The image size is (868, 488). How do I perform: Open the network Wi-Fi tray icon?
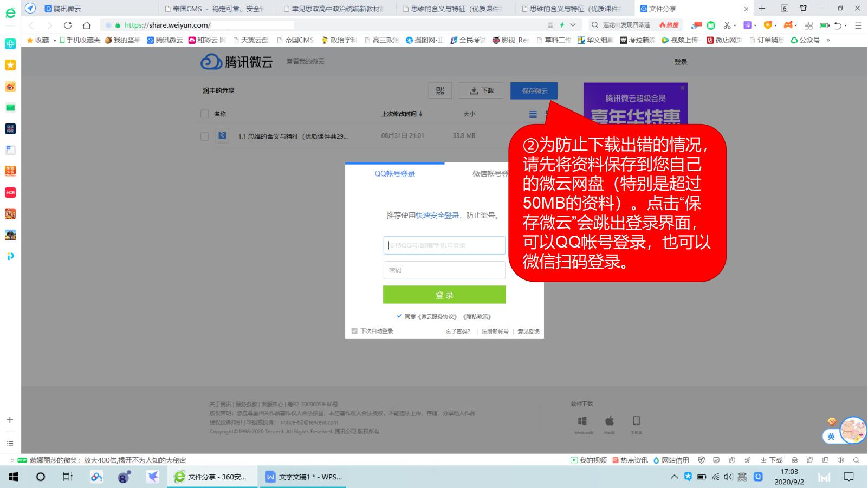(x=715, y=477)
